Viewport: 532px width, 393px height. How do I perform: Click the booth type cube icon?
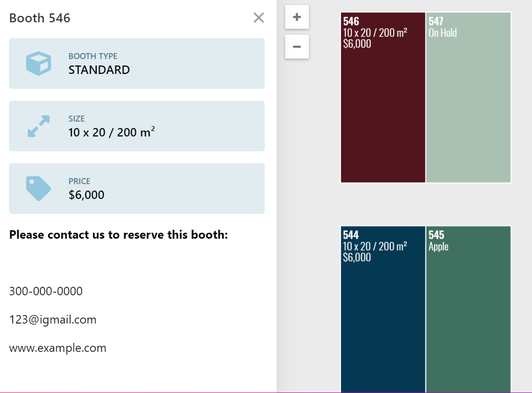coord(39,64)
